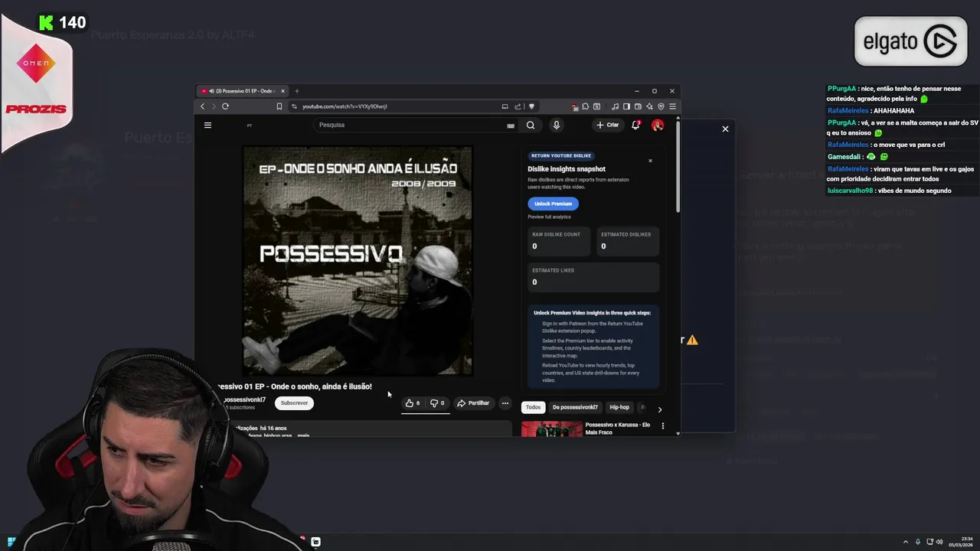Open the extensions puzzle icon
The height and width of the screenshot is (551, 980).
[586, 106]
